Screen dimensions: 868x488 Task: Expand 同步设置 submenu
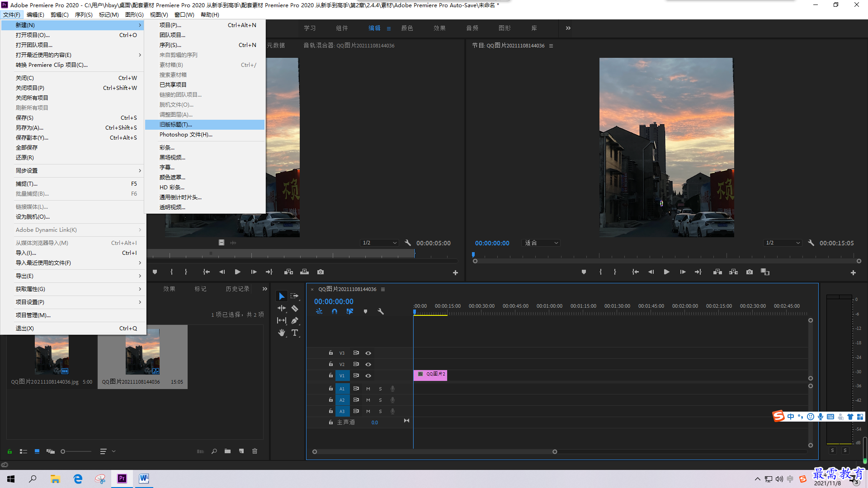click(73, 171)
